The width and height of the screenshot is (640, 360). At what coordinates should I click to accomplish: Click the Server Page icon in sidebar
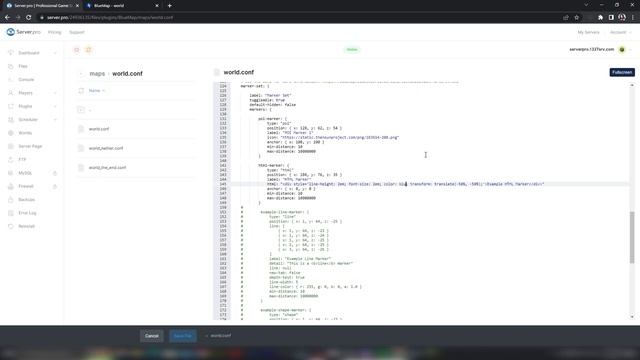click(11, 146)
